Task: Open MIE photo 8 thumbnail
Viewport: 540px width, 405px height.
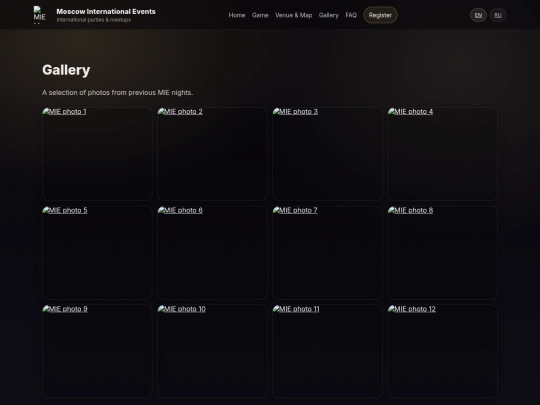Action: pyautogui.click(x=443, y=252)
